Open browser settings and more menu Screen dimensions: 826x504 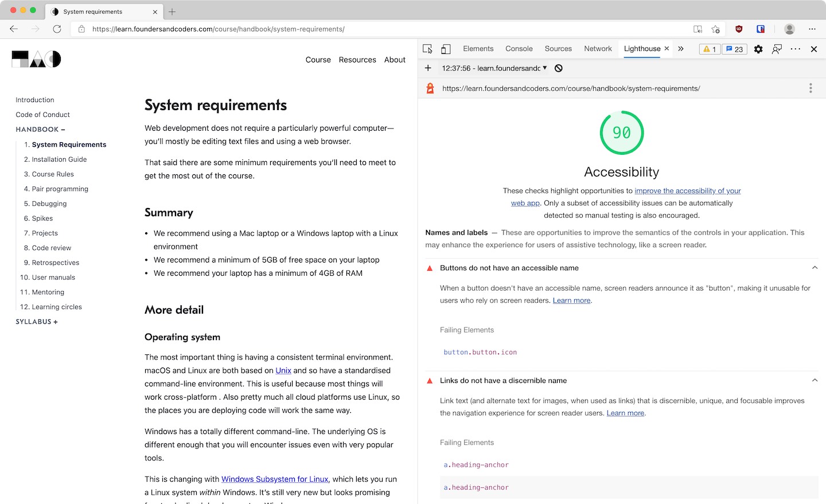point(812,29)
